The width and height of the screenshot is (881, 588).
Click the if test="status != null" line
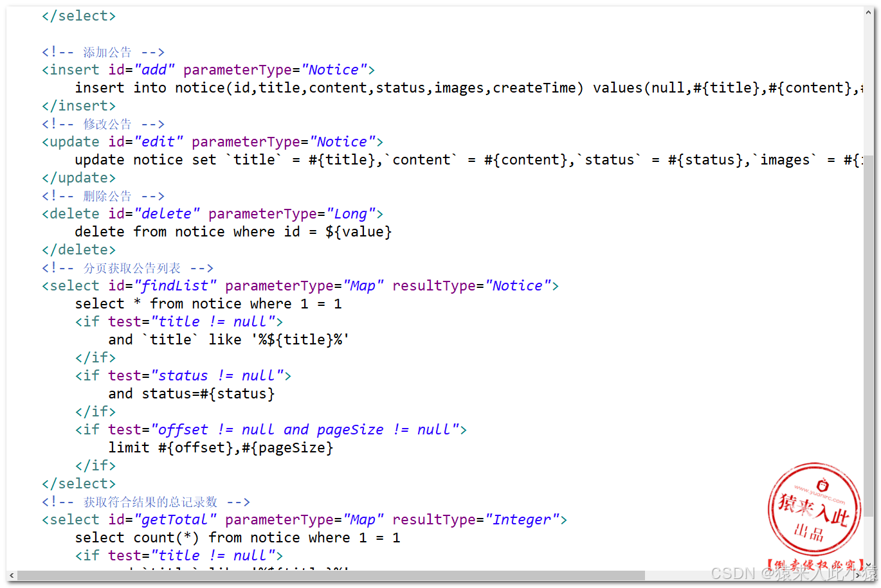[183, 376]
